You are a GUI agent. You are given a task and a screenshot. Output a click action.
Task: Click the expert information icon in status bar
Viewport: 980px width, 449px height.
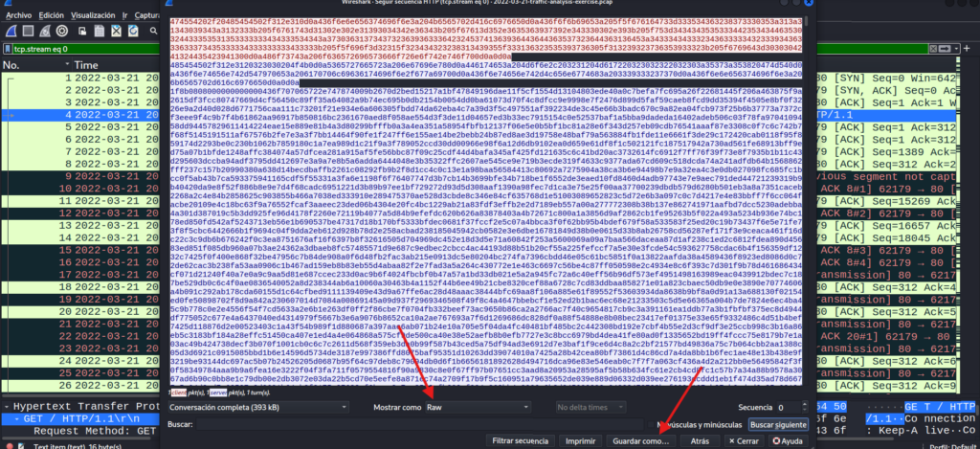(9, 445)
